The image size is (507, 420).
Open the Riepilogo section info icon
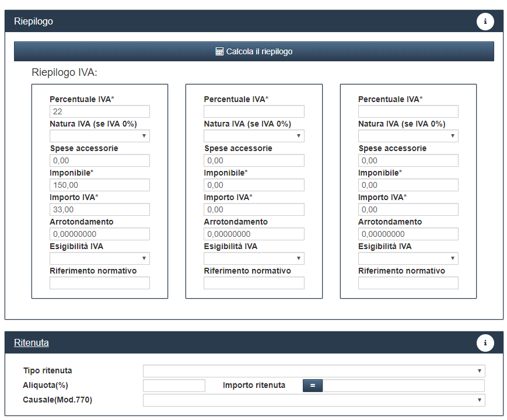(485, 22)
